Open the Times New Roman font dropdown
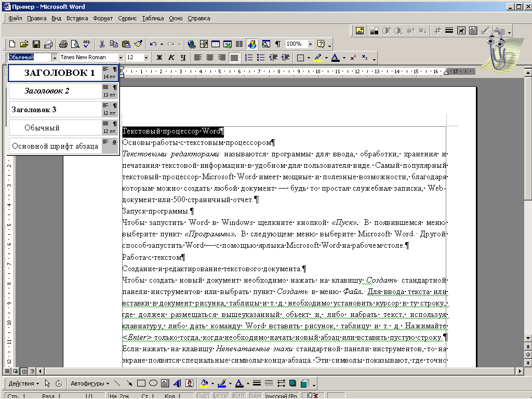The height and width of the screenshot is (399, 532). (x=121, y=58)
